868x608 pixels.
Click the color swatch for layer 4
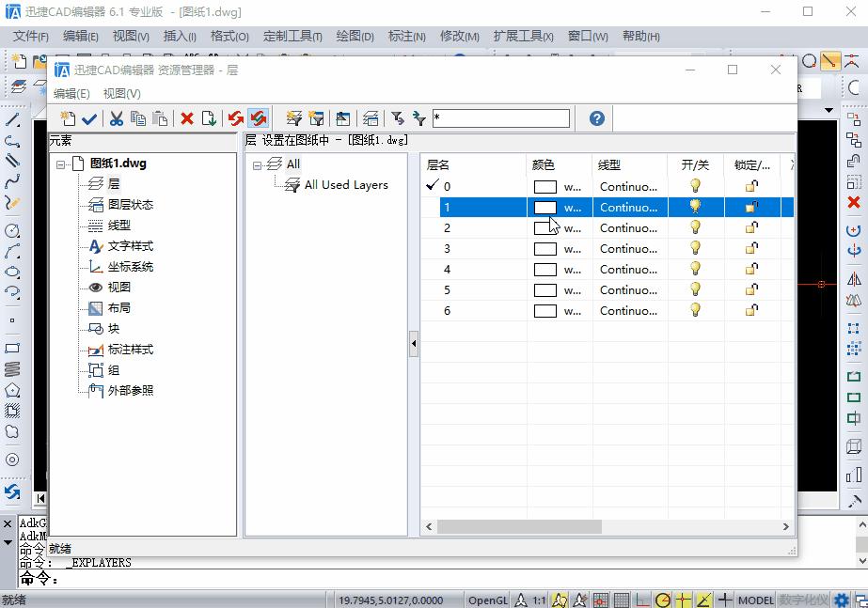[545, 270]
